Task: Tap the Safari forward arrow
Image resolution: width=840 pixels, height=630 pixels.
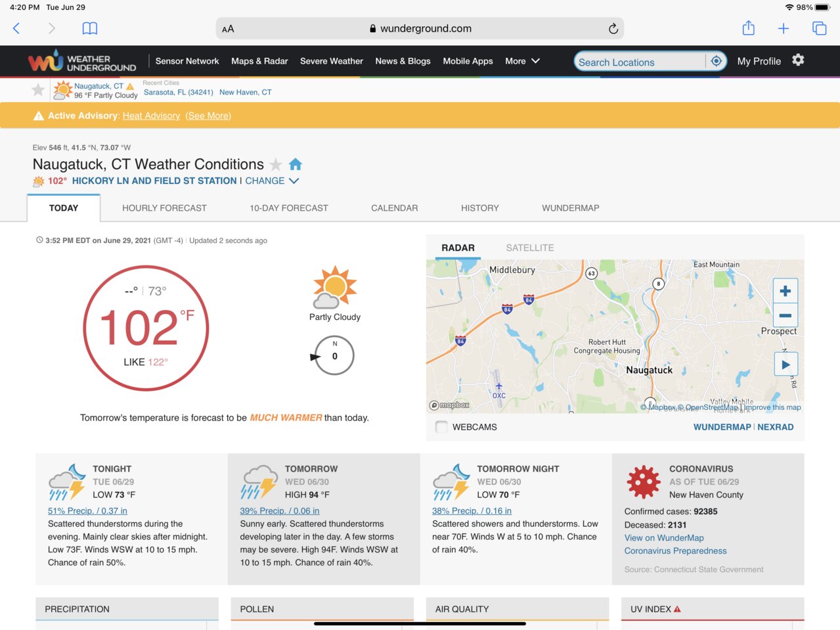Action: click(52, 28)
